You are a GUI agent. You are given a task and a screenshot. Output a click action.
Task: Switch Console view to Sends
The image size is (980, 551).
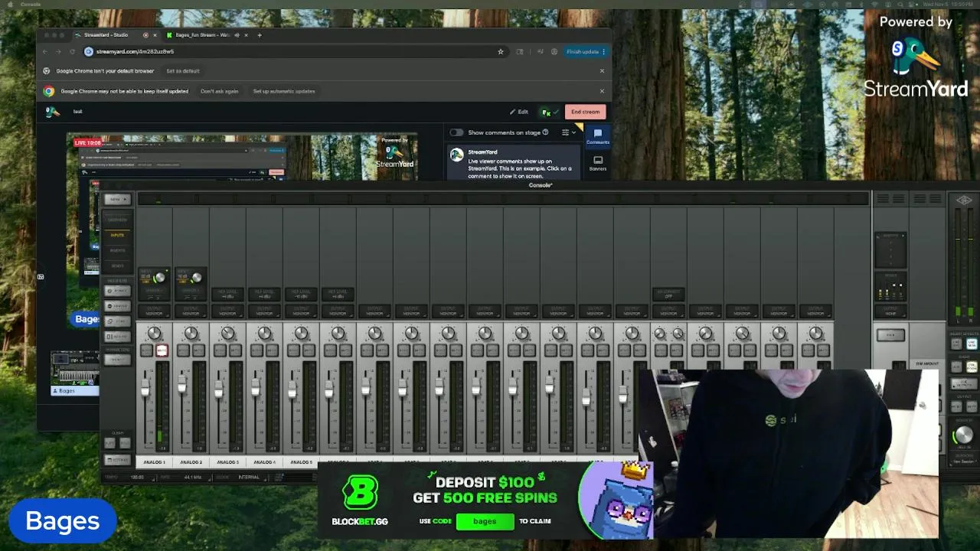pyautogui.click(x=117, y=266)
